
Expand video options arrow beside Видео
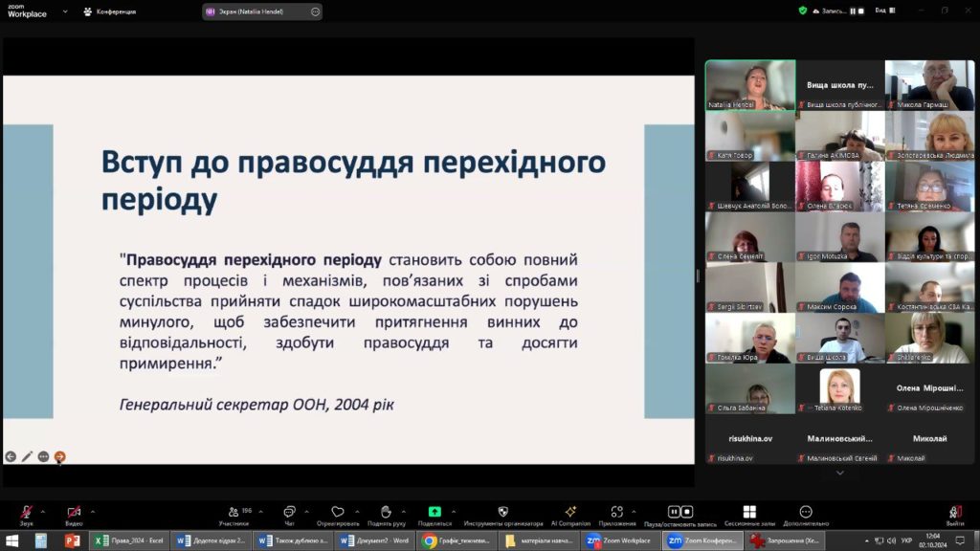93,511
